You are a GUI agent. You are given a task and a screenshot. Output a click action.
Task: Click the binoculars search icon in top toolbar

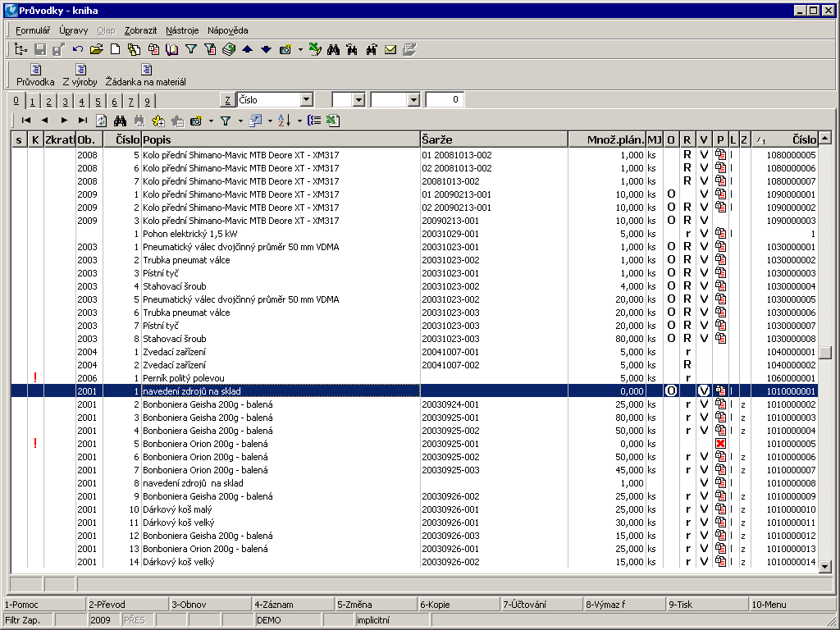coord(334,50)
